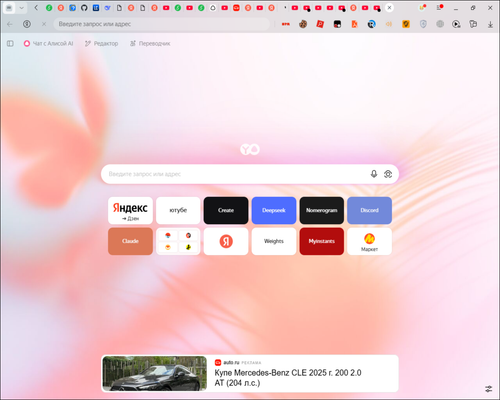Open the Nomerogram tile

pyautogui.click(x=322, y=210)
